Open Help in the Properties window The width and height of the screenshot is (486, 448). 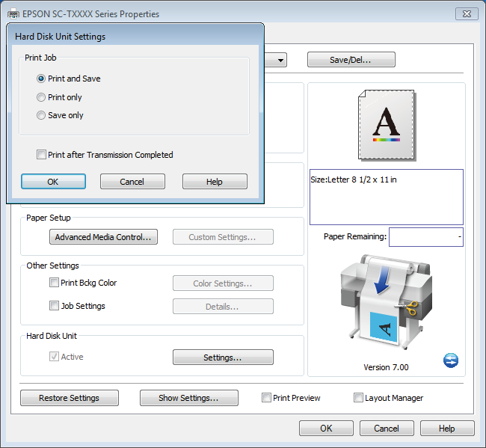447,428
